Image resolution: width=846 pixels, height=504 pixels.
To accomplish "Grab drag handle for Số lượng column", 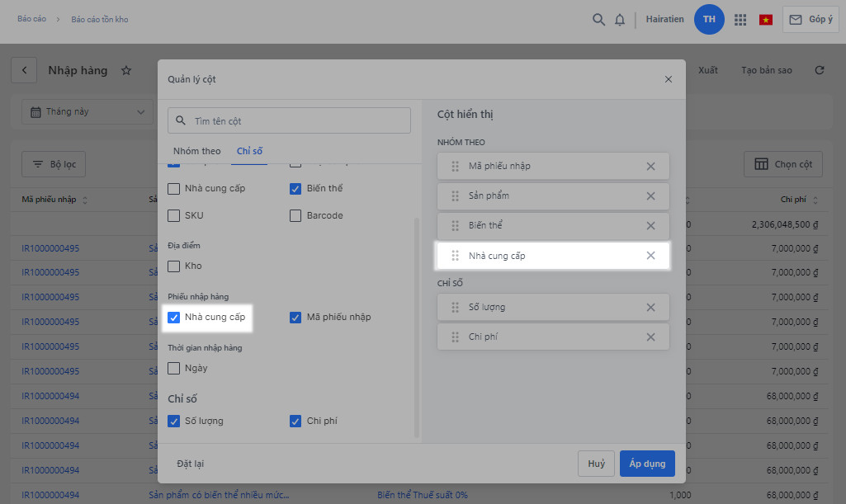I will (455, 308).
